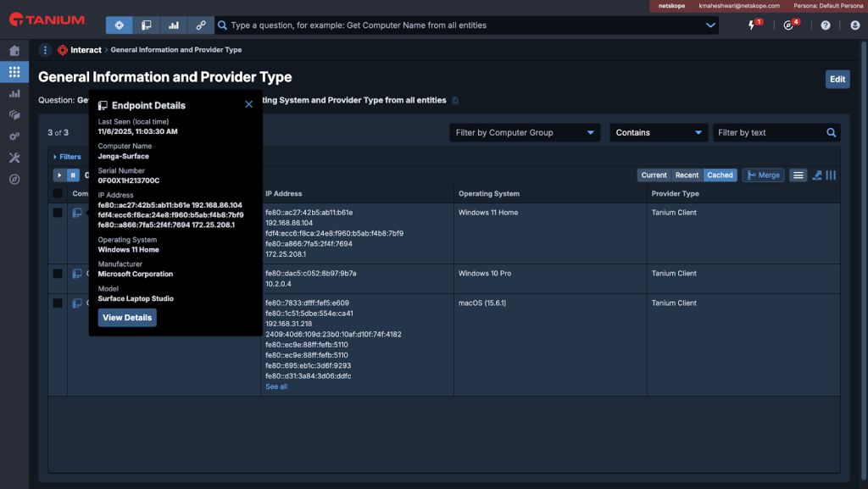The height and width of the screenshot is (489, 868).
Task: Click endpoint icon in Windows 11 Home row
Action: point(77,213)
